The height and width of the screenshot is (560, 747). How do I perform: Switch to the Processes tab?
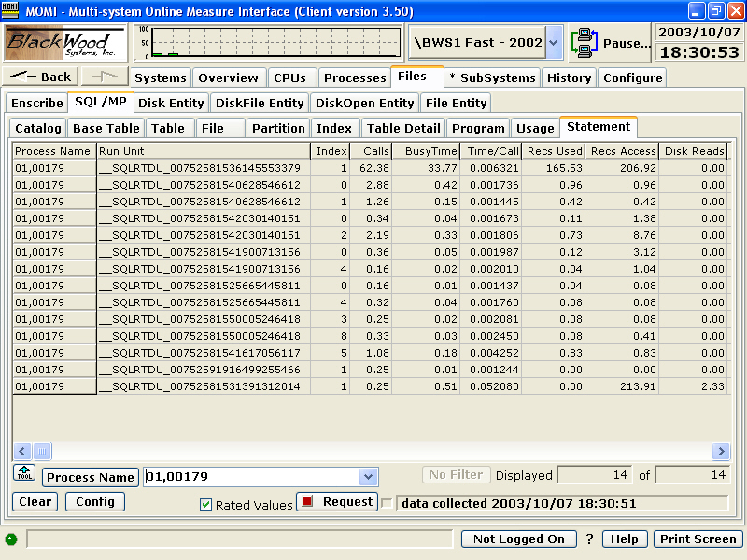[x=355, y=78]
